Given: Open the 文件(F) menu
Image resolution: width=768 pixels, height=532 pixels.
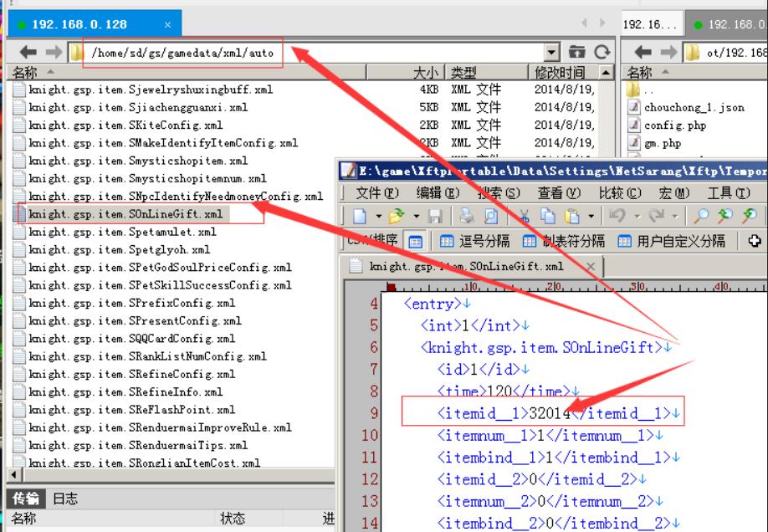Looking at the screenshot, I should 377,193.
